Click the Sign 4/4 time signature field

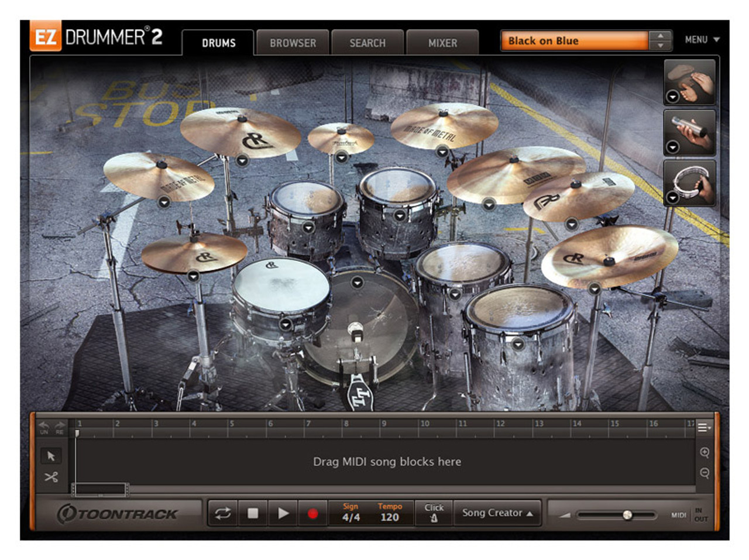pyautogui.click(x=351, y=513)
